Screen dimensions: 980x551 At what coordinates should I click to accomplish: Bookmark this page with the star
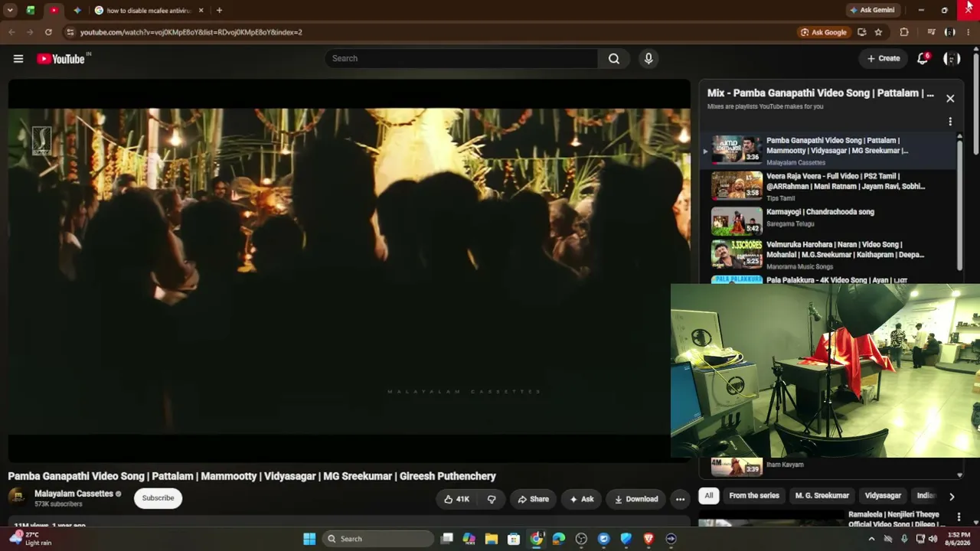[x=878, y=32]
